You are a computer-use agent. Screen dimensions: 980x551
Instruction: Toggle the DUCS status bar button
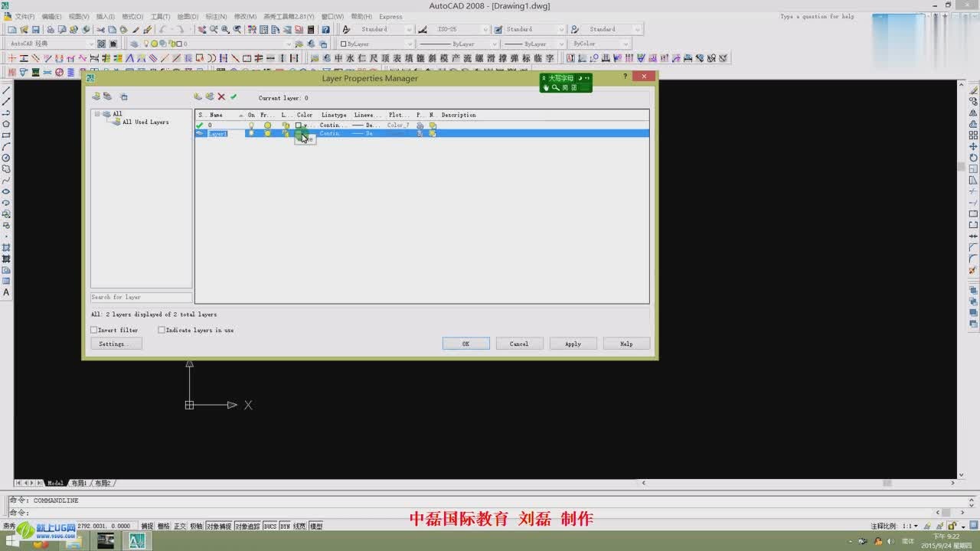point(270,526)
